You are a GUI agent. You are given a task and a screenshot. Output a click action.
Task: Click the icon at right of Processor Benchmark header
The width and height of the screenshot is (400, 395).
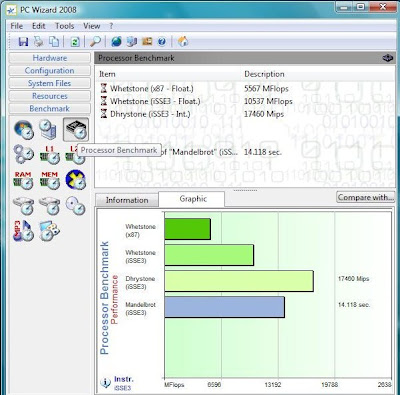(x=387, y=58)
